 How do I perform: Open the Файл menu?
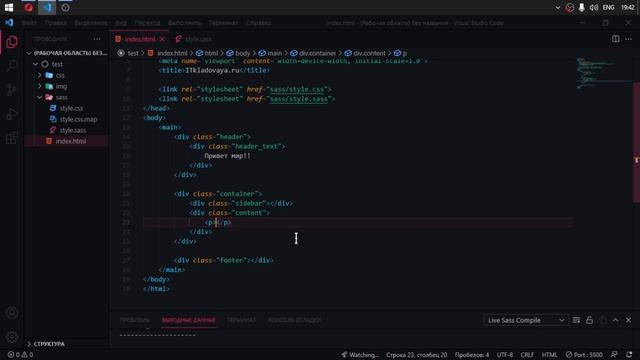click(x=29, y=23)
